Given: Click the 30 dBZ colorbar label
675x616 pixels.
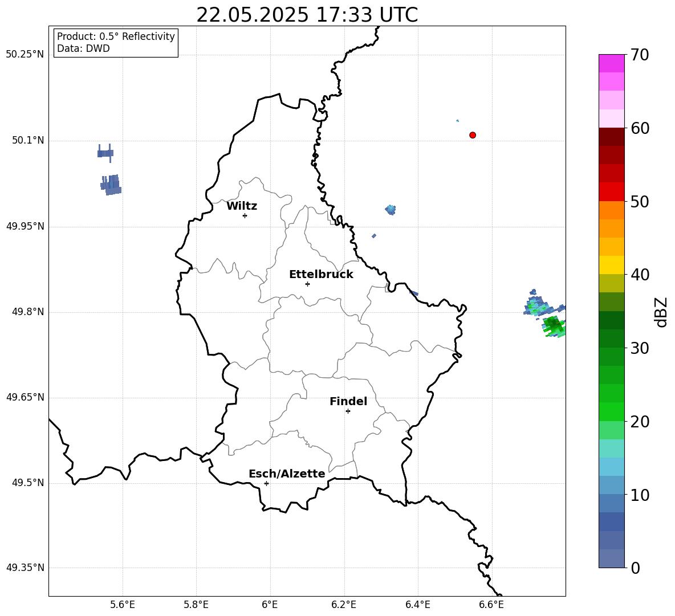Looking at the screenshot, I should (640, 348).
